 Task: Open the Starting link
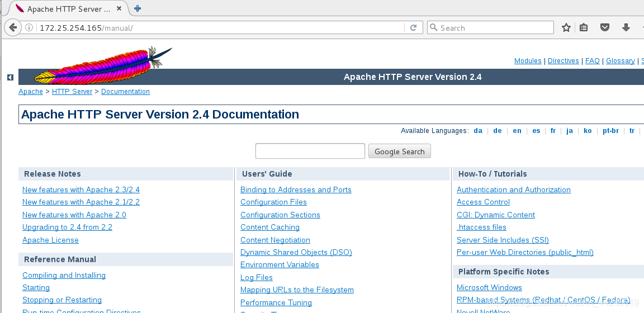(x=36, y=287)
